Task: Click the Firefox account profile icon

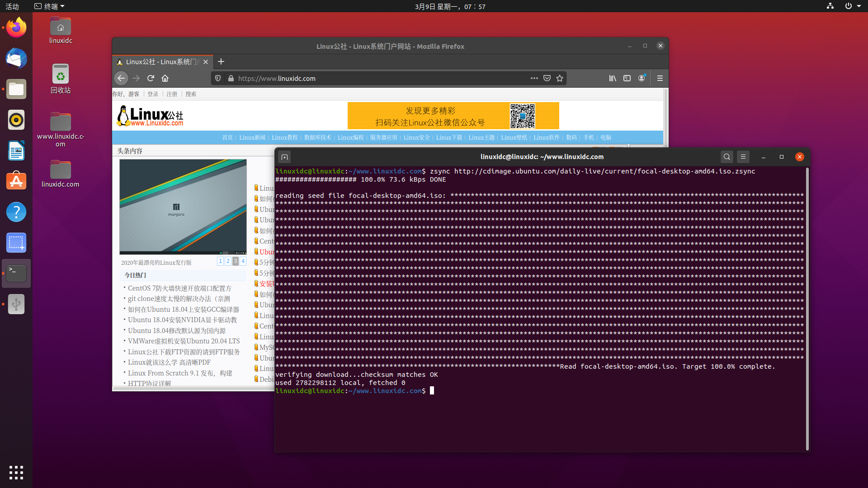Action: (642, 78)
